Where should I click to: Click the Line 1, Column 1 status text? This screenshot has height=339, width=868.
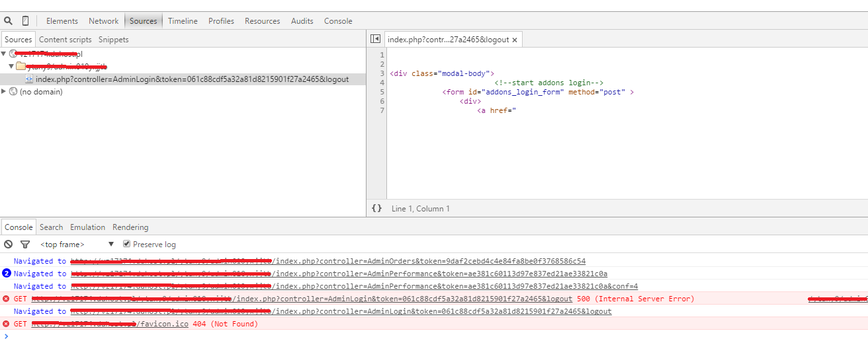(421, 209)
